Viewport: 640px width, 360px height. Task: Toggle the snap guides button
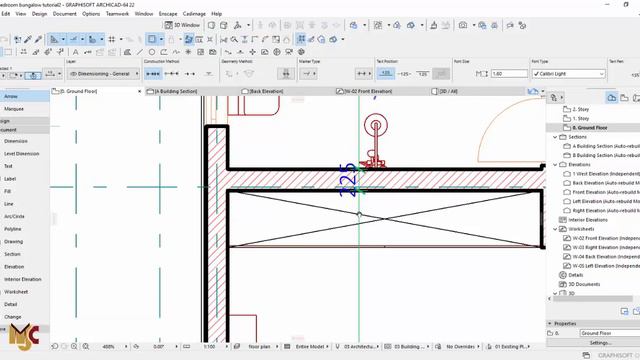(74, 39)
